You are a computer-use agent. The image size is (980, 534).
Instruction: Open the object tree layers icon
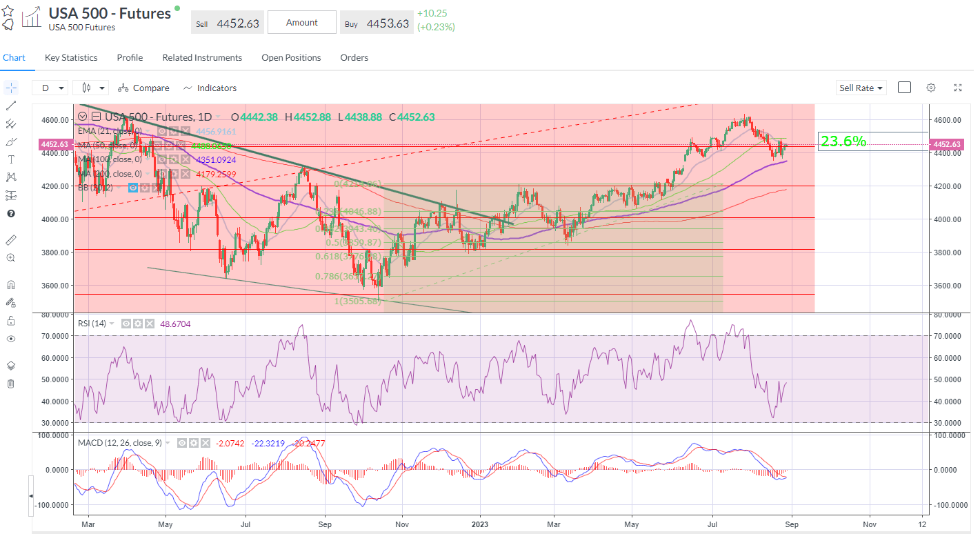[x=10, y=365]
